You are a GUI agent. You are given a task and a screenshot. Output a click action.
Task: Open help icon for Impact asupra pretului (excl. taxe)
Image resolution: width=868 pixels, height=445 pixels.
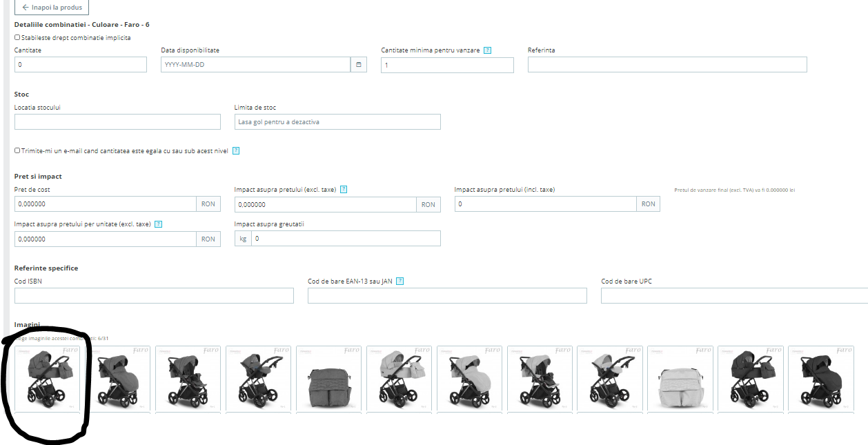click(x=344, y=190)
